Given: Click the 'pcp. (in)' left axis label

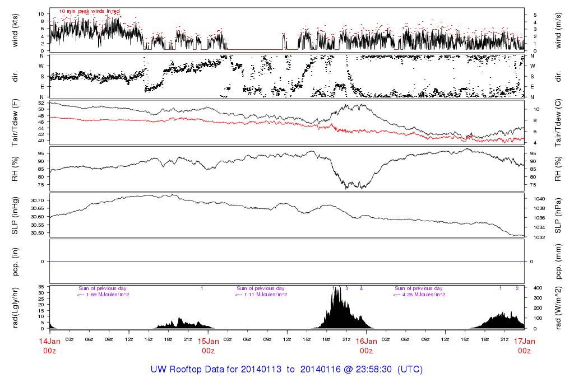Looking at the screenshot, I should [x=16, y=262].
